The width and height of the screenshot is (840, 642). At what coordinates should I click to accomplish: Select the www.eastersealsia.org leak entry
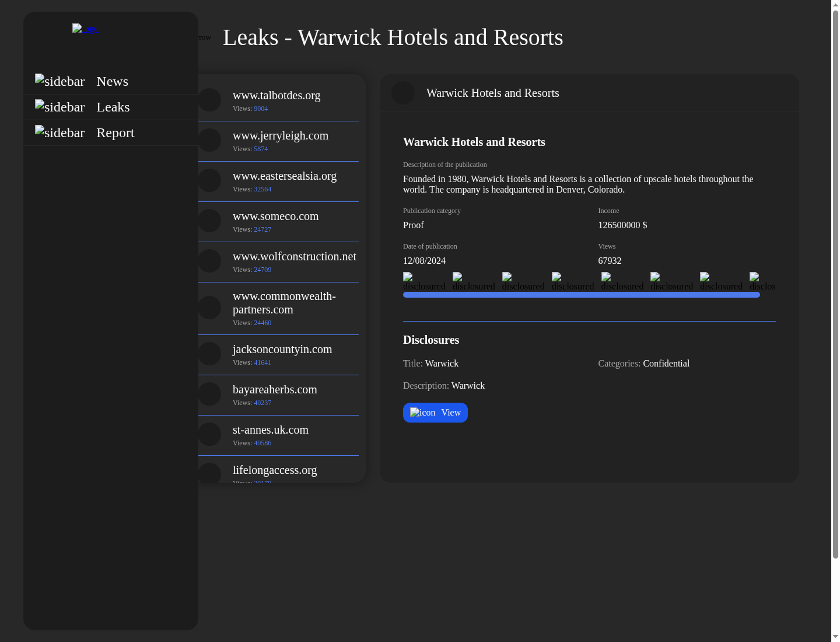coord(278,182)
